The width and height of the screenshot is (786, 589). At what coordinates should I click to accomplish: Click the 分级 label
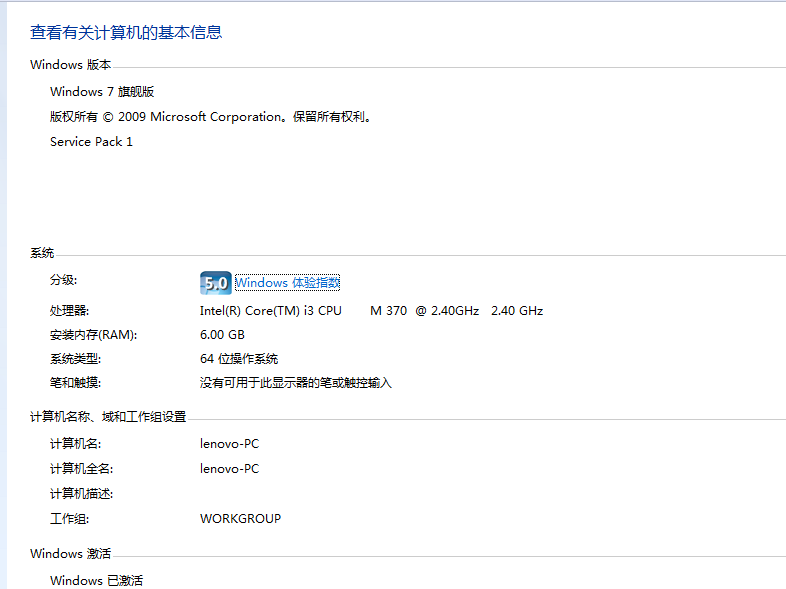point(63,280)
